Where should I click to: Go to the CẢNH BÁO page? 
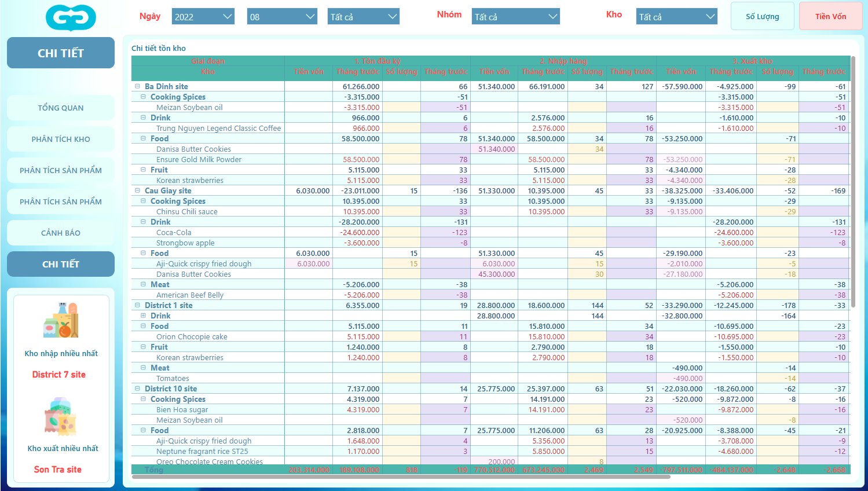[61, 233]
